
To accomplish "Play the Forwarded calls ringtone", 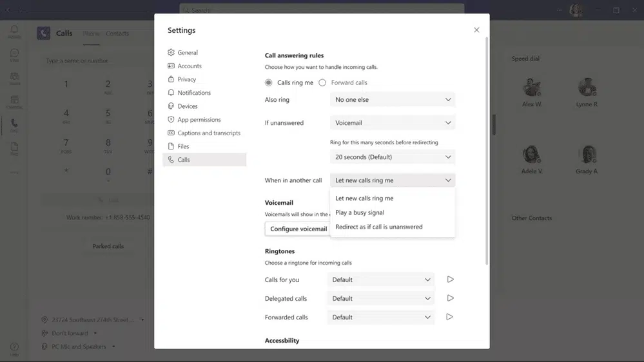I will click(450, 317).
